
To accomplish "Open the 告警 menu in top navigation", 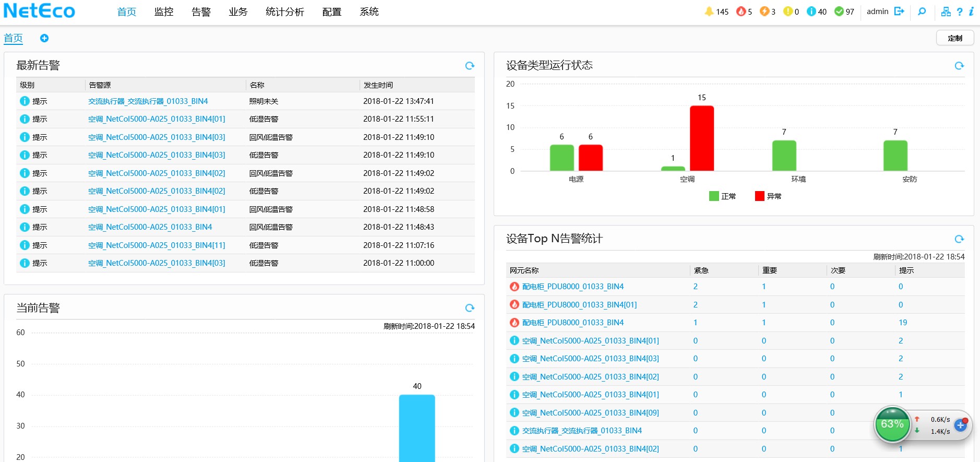I will pos(201,12).
